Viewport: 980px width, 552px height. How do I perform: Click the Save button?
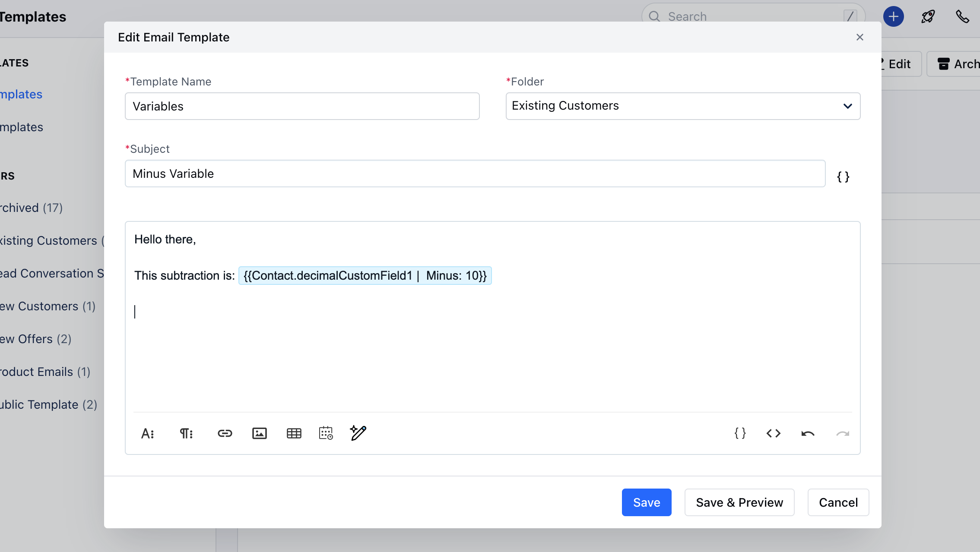coord(646,502)
